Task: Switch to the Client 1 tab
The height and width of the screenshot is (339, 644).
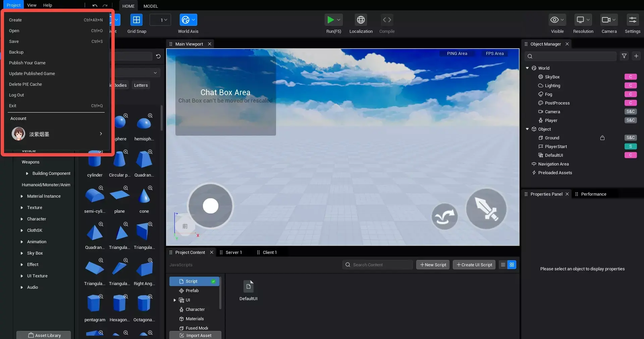Action: pos(270,252)
